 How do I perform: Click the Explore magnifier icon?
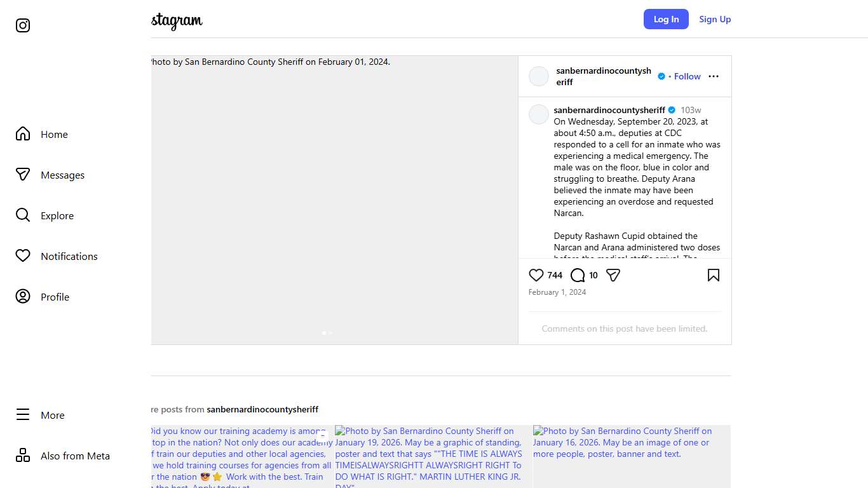(23, 215)
